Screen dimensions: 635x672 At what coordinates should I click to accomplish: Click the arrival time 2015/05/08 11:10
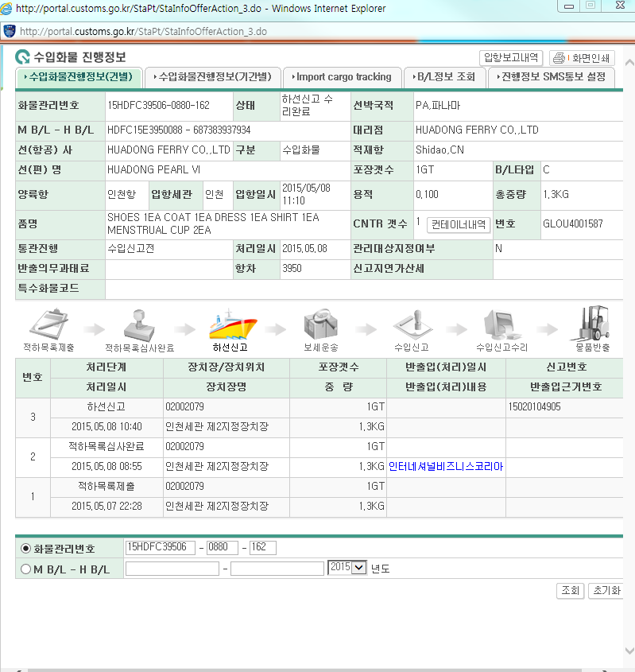[306, 194]
